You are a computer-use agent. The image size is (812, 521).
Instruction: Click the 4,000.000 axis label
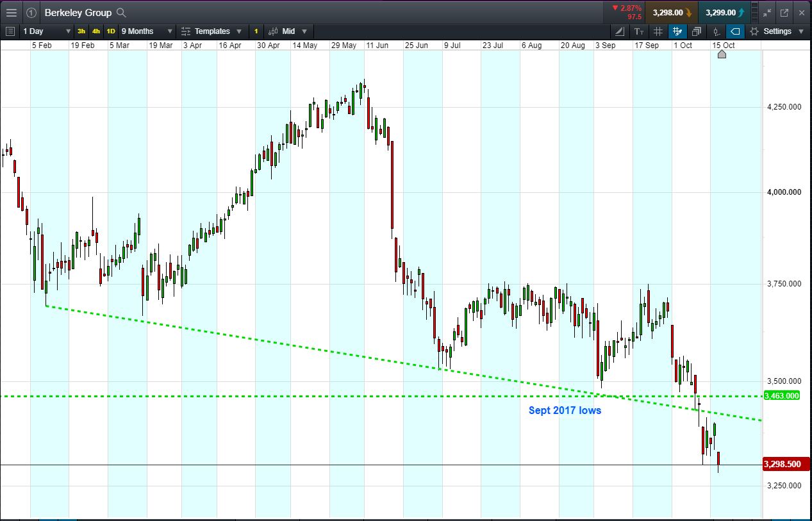pos(784,192)
